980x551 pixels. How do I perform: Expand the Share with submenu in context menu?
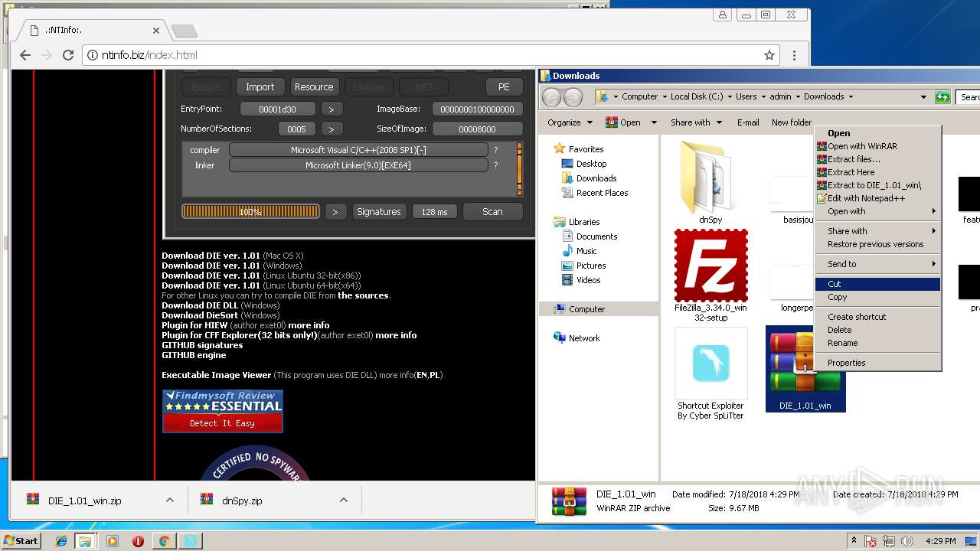click(877, 231)
